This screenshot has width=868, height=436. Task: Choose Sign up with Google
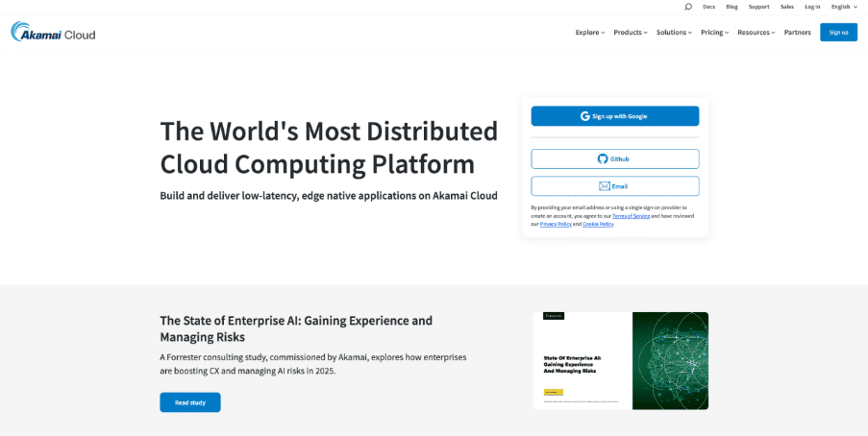click(615, 116)
